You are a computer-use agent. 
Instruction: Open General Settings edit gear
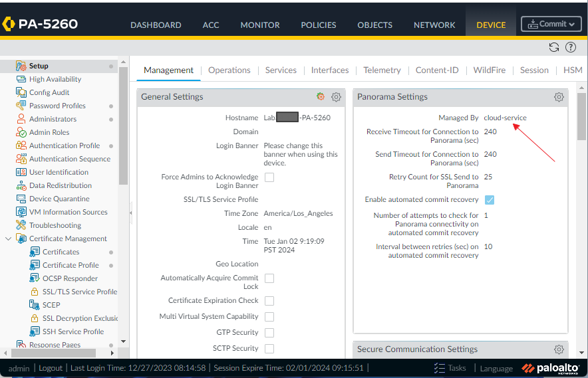336,97
